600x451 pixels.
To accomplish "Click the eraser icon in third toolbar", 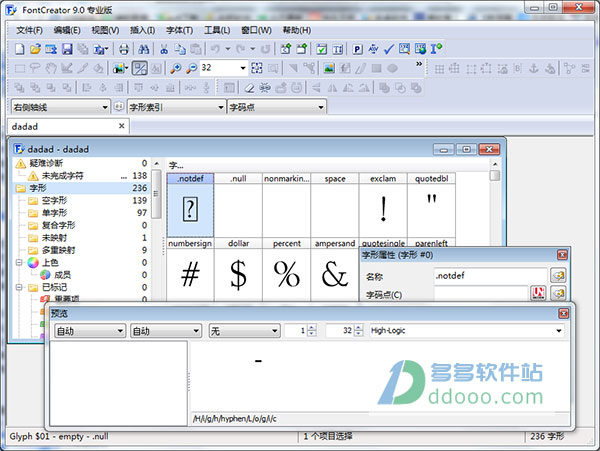I will coord(249,88).
